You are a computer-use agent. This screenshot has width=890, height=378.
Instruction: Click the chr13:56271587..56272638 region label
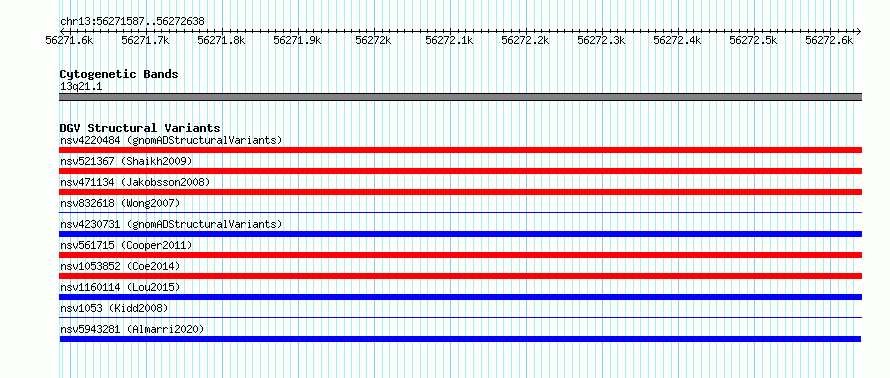click(132, 22)
